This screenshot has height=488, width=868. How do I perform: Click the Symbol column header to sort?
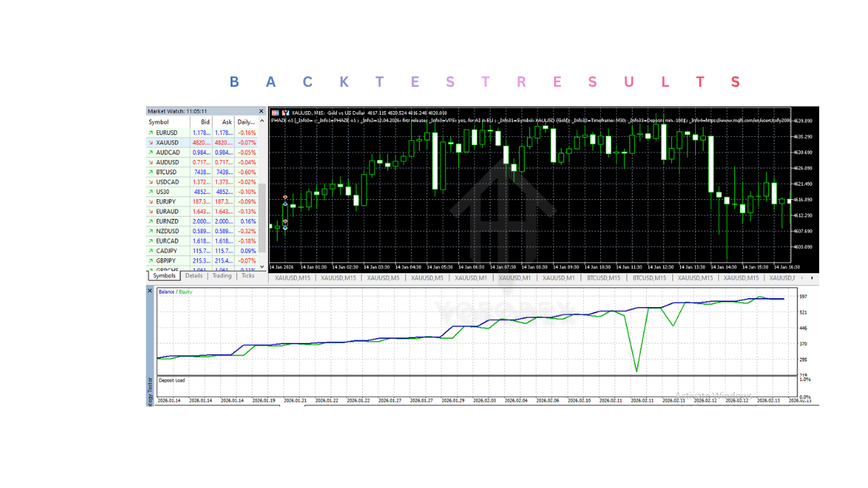tap(159, 122)
